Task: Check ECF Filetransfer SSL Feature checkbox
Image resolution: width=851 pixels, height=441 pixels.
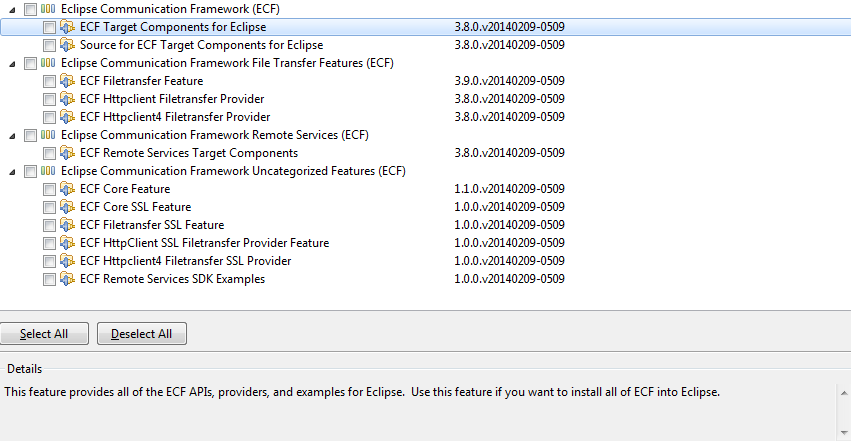Action: click(x=49, y=225)
